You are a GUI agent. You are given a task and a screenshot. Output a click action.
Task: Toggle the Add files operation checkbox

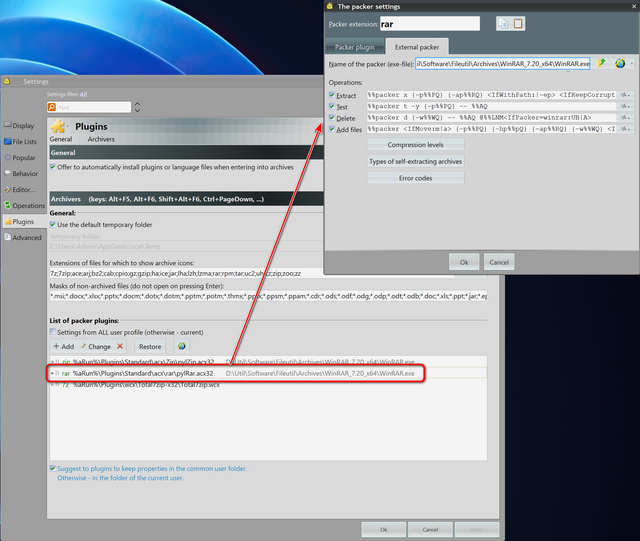332,129
